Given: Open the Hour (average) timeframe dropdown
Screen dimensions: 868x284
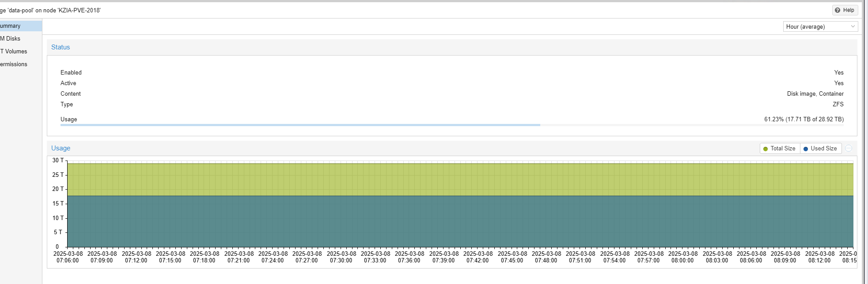Looking at the screenshot, I should click(x=820, y=26).
